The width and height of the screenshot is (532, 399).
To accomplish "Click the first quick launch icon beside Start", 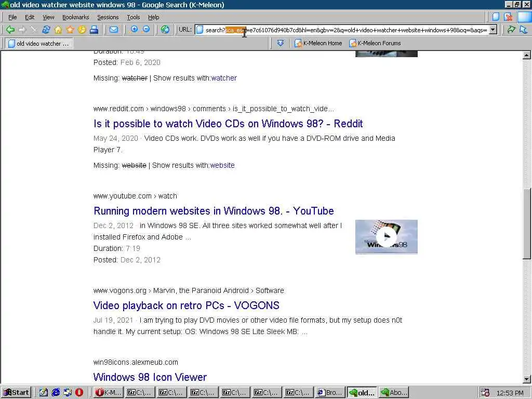I will click(44, 393).
